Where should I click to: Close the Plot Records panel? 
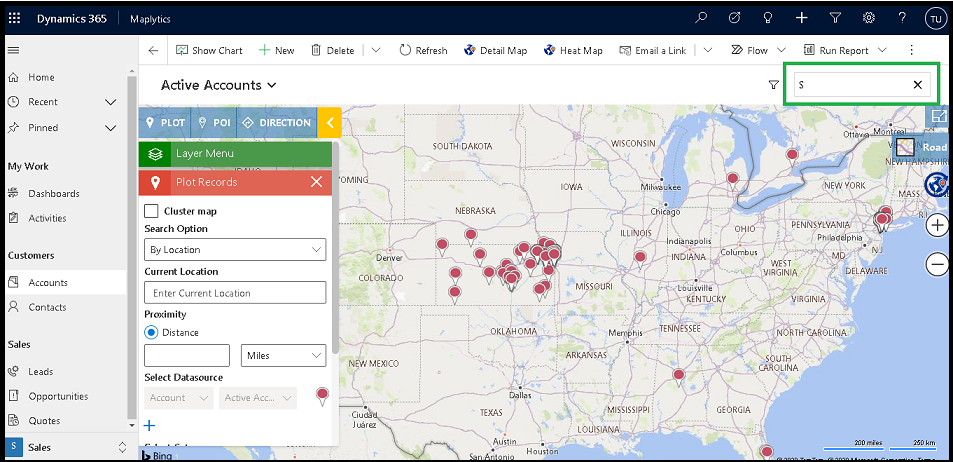point(316,182)
